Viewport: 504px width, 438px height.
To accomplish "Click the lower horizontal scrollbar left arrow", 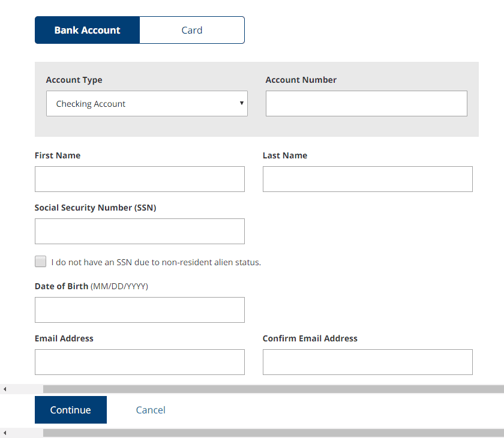I will click(x=5, y=433).
